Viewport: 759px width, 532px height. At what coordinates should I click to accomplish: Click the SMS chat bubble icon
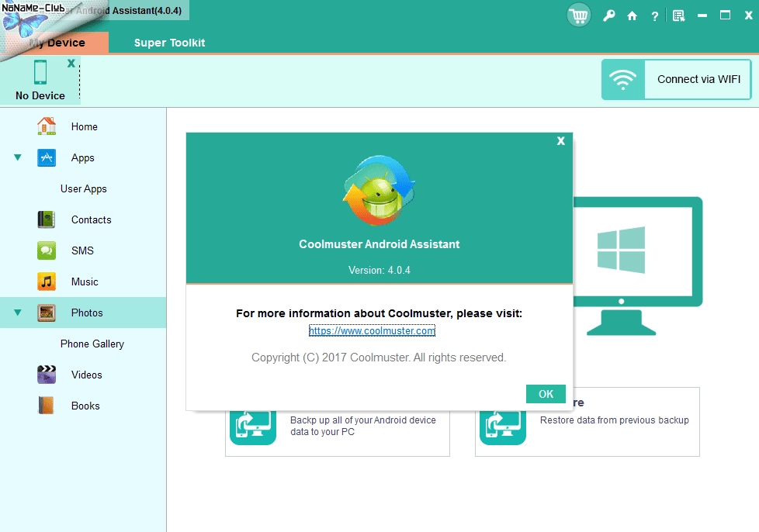[x=47, y=250]
